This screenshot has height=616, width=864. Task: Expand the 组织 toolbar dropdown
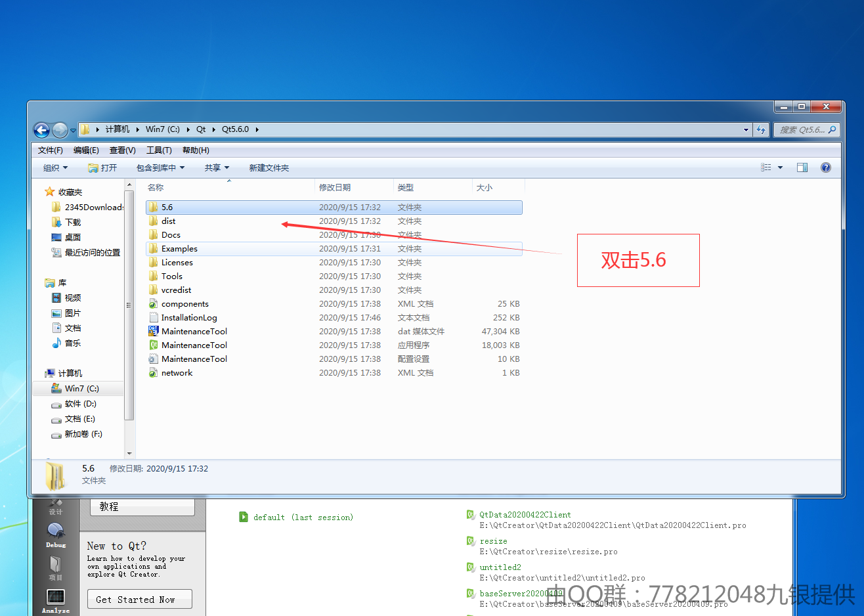(55, 168)
